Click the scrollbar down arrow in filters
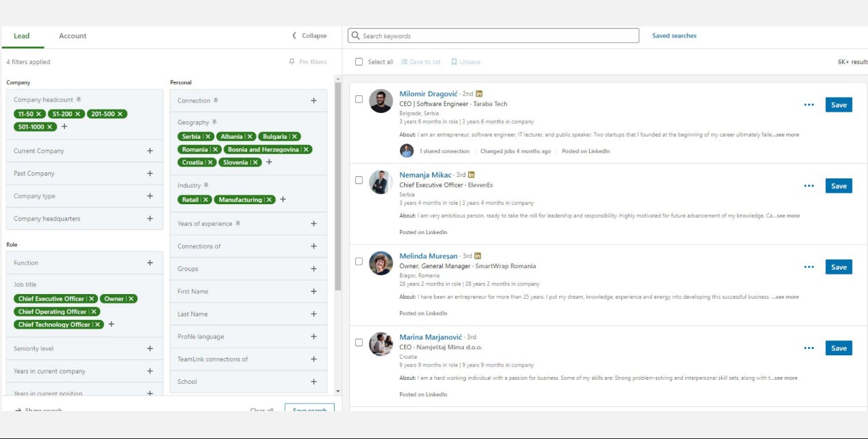Viewport: 868px width, 439px height. (x=338, y=391)
